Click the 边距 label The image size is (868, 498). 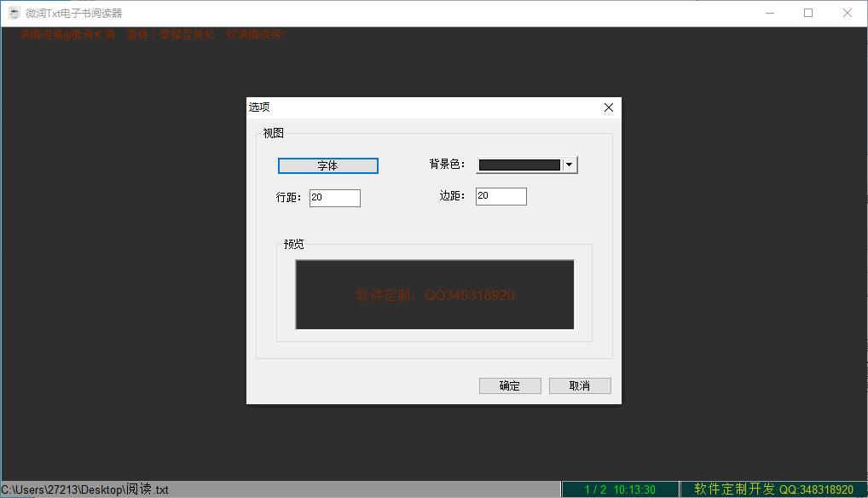[x=452, y=196]
